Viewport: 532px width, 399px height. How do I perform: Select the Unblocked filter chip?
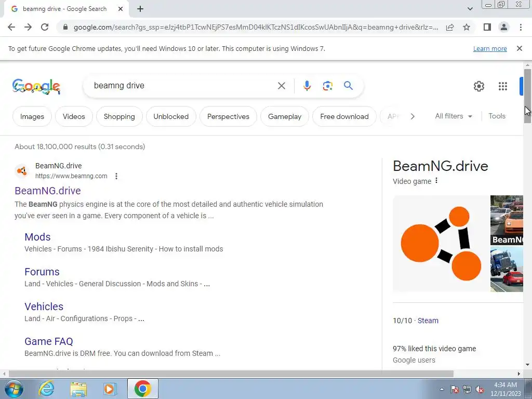click(171, 116)
